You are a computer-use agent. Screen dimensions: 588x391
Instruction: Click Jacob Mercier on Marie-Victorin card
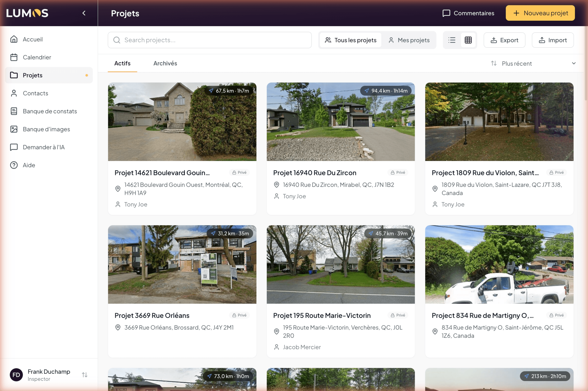pos(302,347)
